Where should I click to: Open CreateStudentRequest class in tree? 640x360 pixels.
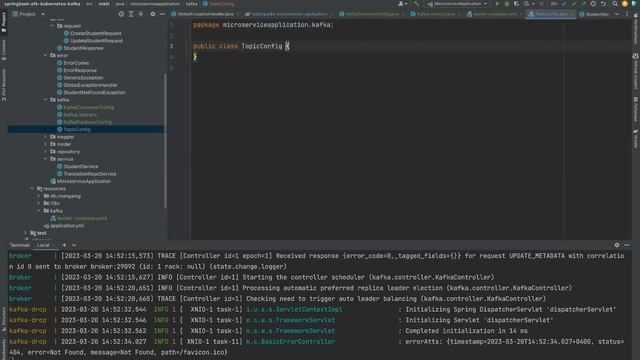(x=96, y=33)
